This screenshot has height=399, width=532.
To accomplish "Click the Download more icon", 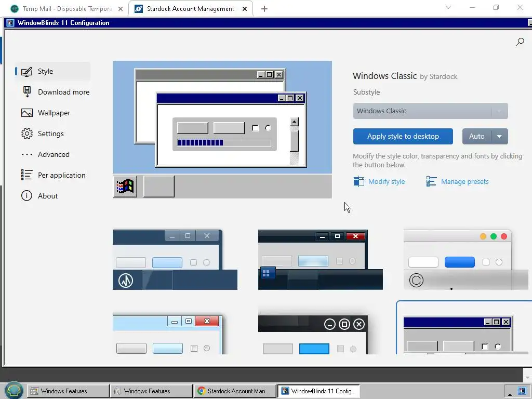I will (27, 91).
